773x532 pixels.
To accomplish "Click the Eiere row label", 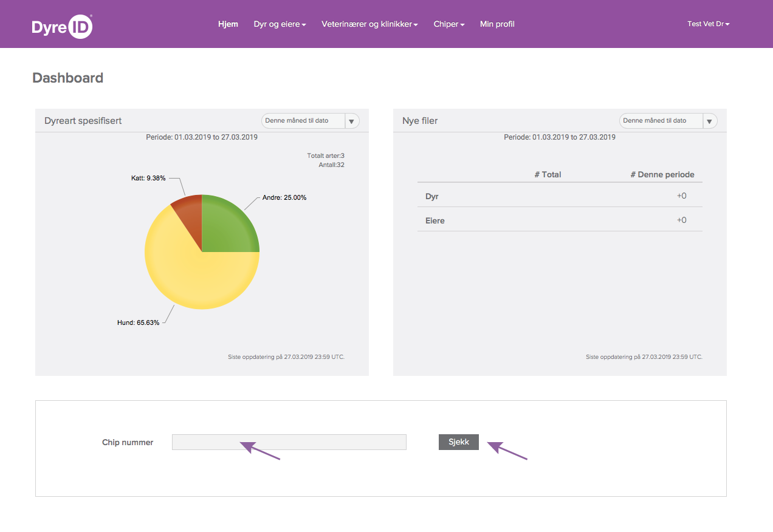I will click(x=435, y=220).
